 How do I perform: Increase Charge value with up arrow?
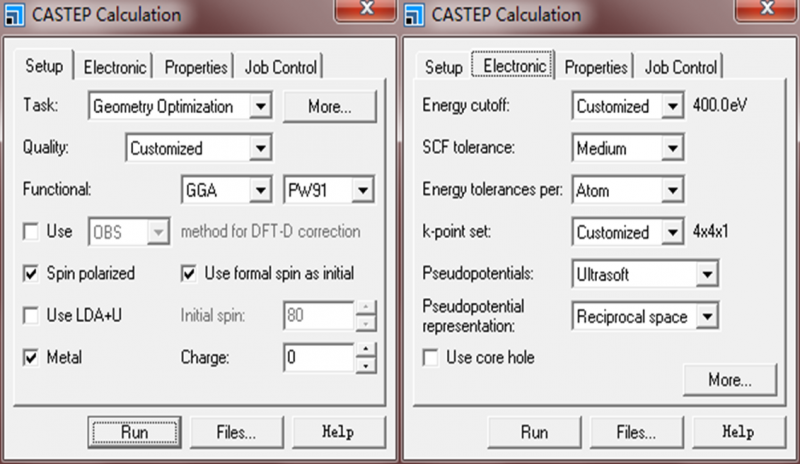click(x=365, y=350)
